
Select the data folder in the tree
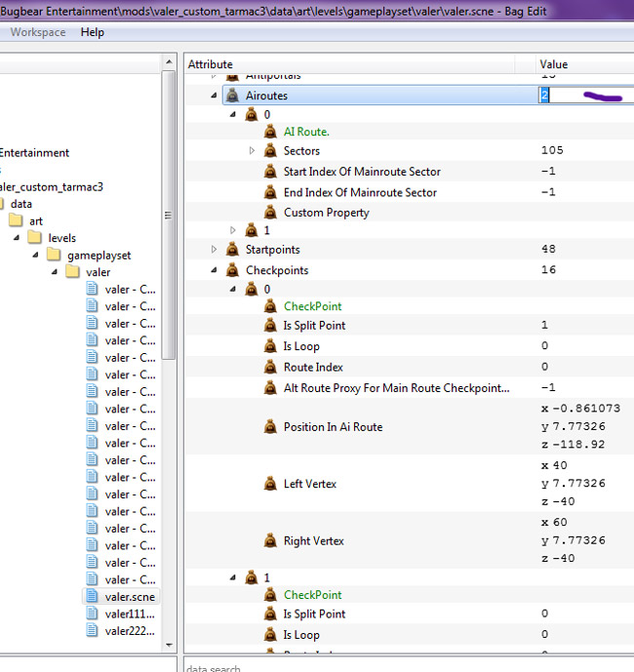(21, 204)
